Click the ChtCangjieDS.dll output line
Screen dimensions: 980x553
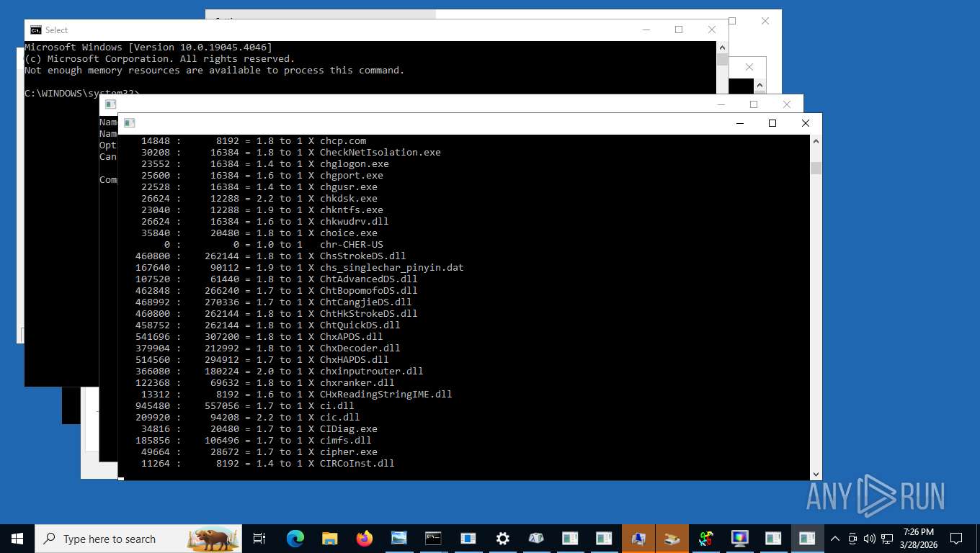click(x=273, y=302)
